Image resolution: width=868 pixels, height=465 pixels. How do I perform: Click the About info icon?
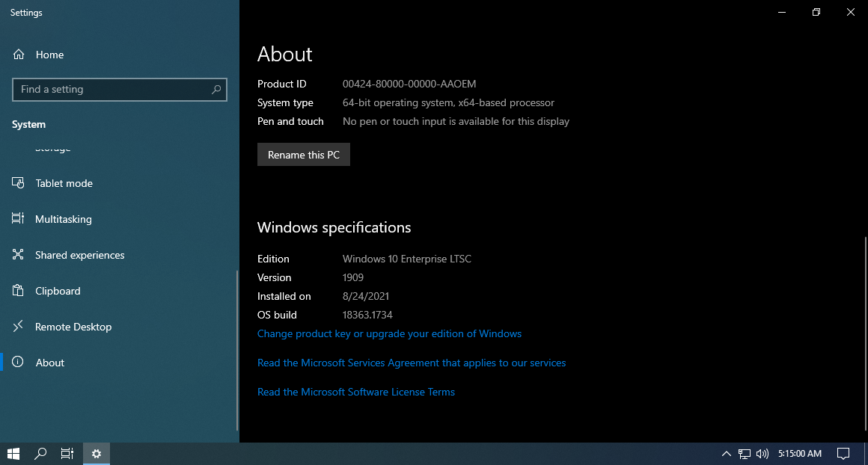tap(18, 362)
